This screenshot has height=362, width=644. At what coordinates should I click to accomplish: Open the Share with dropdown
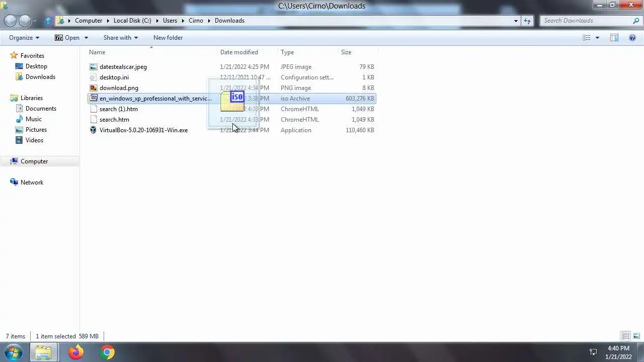[121, 38]
